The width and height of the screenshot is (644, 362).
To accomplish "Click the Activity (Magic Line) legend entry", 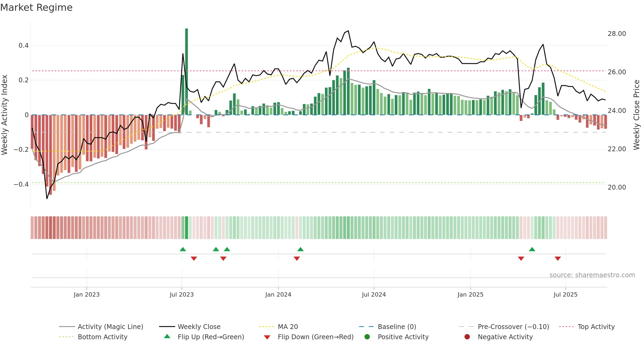I will point(101,327).
